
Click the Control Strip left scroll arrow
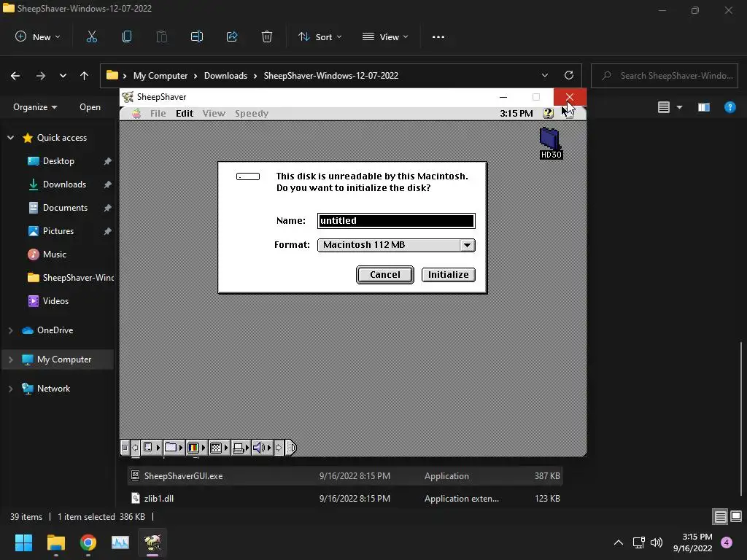pos(135,448)
